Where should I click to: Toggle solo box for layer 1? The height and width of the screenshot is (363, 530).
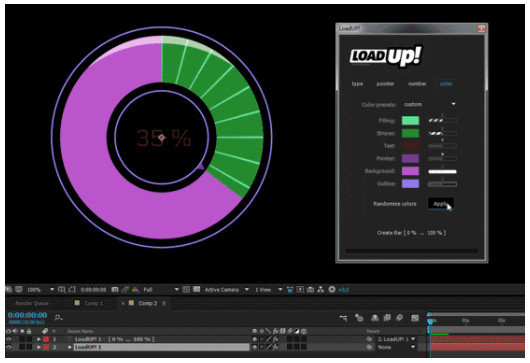(x=22, y=339)
